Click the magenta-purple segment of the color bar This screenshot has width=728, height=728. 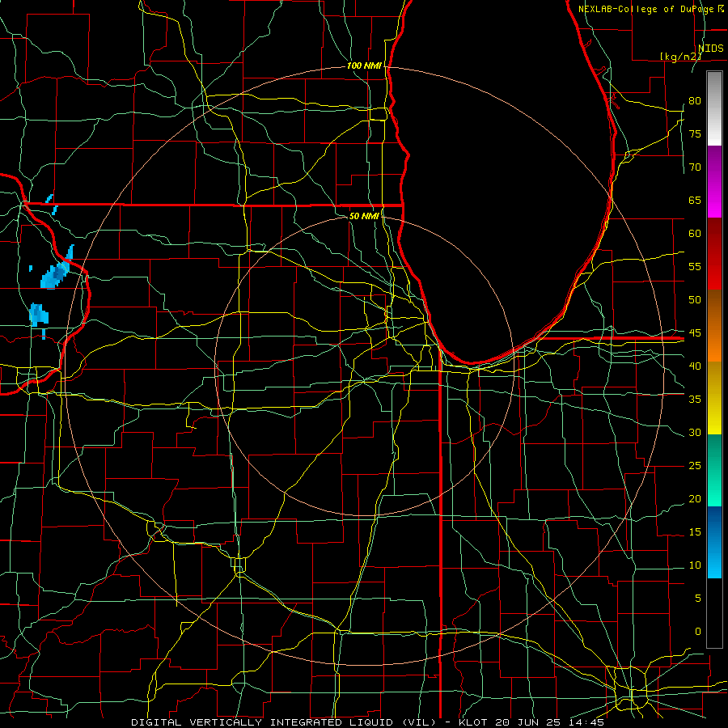tap(714, 182)
